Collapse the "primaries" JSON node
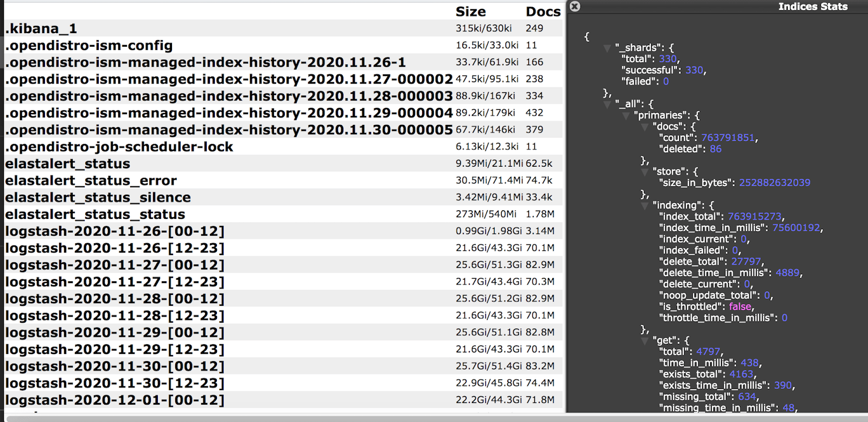The height and width of the screenshot is (422, 868). click(x=626, y=116)
